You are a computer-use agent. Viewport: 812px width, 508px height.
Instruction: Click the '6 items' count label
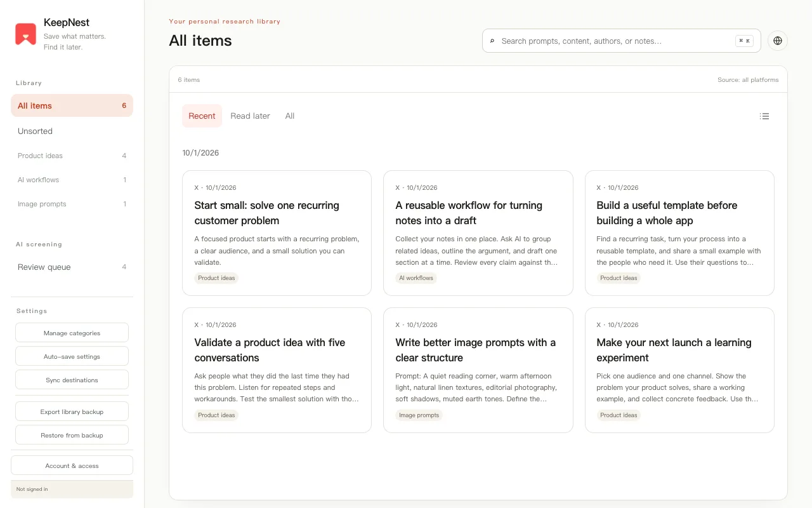coord(189,80)
